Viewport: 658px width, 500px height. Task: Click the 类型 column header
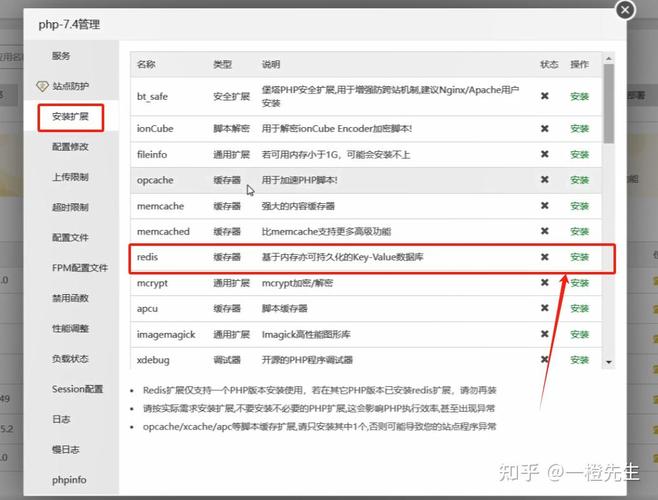(222, 64)
